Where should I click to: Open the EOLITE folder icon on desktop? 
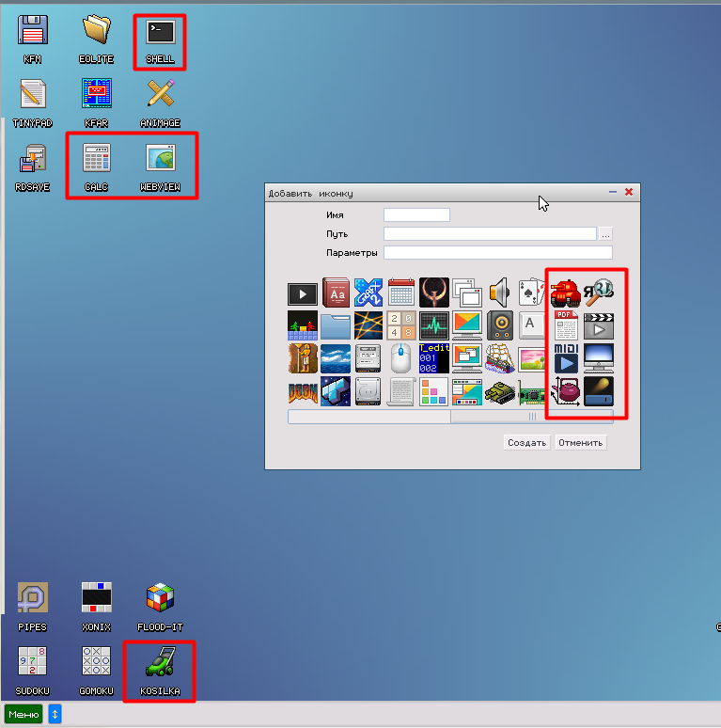(x=97, y=39)
